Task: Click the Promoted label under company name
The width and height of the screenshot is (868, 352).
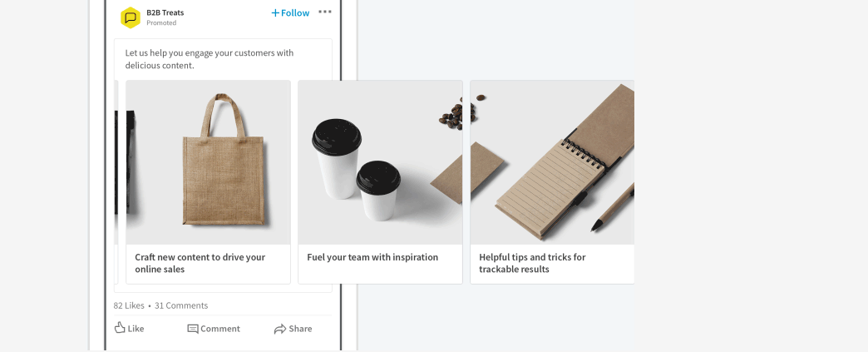Action: pyautogui.click(x=161, y=23)
